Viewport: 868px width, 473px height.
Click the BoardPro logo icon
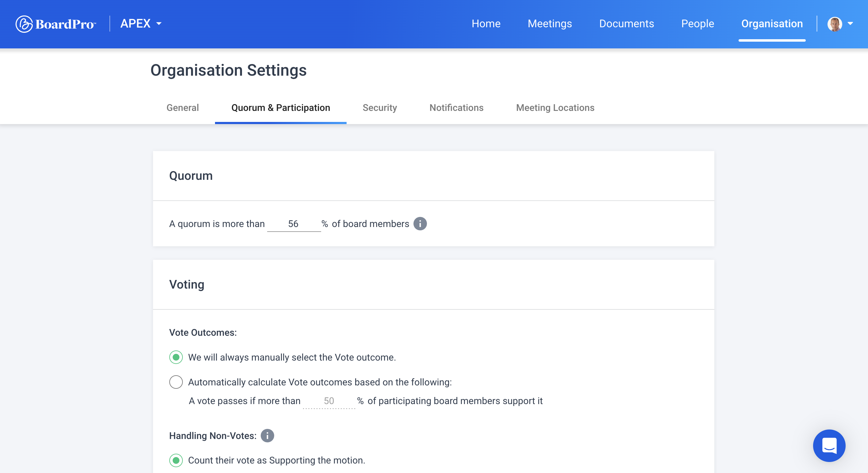tap(24, 24)
